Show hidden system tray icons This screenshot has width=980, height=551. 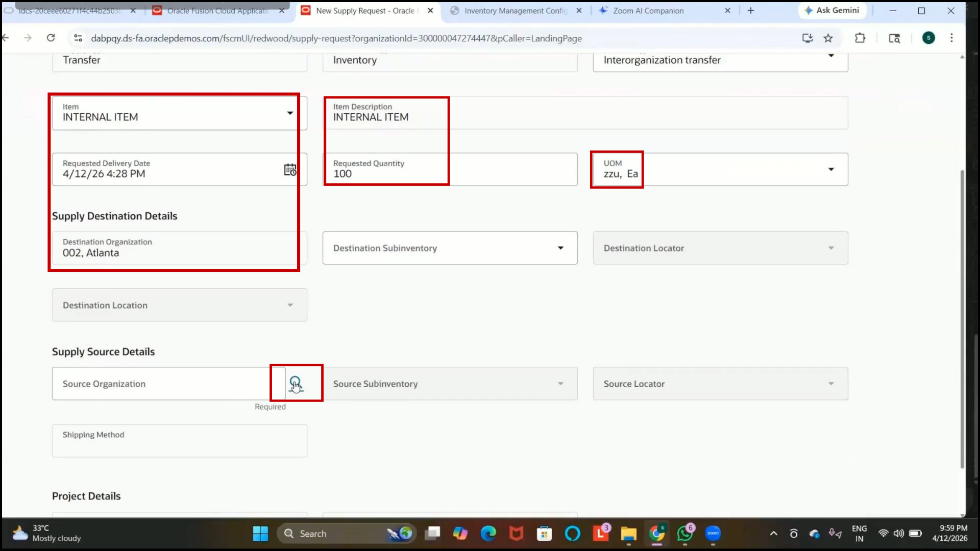(774, 534)
